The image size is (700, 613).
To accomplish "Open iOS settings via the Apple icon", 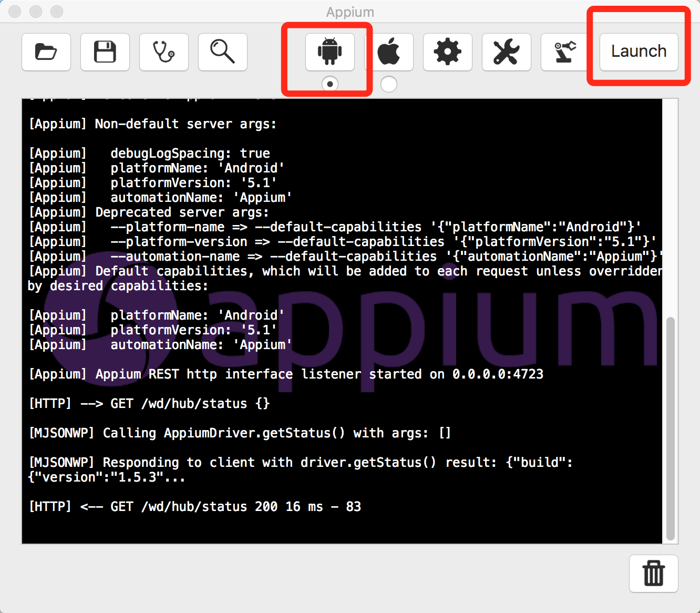I will tap(389, 52).
